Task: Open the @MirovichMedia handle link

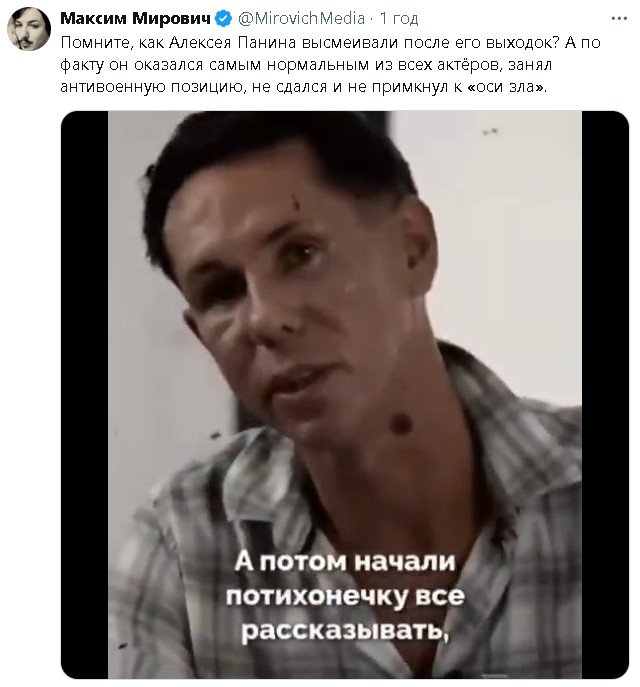Action: [301, 18]
